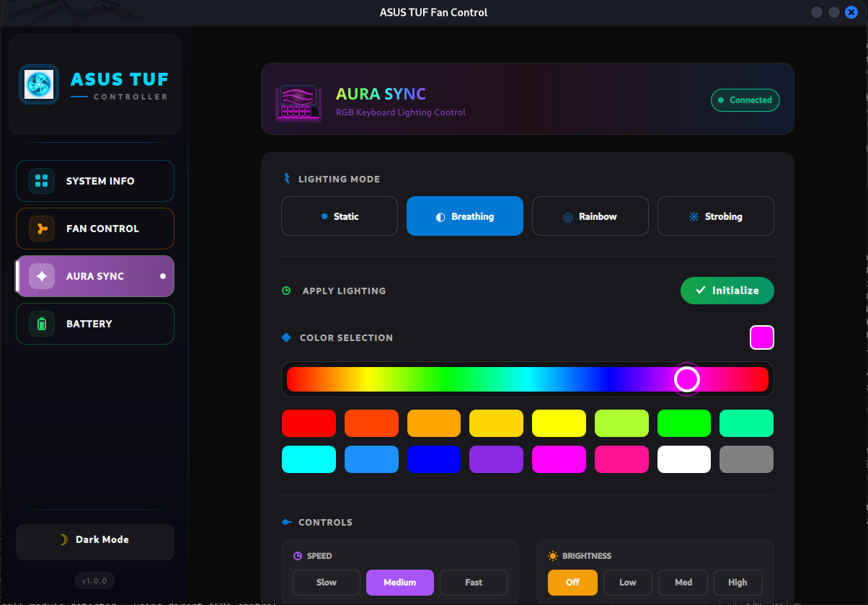Set speed to Medium
The image size is (868, 605).
pyautogui.click(x=400, y=583)
